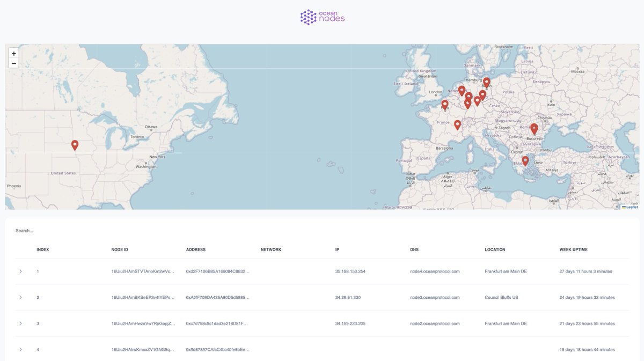This screenshot has width=644, height=361.
Task: Select the map marker at Berlin
Action: pos(486,83)
